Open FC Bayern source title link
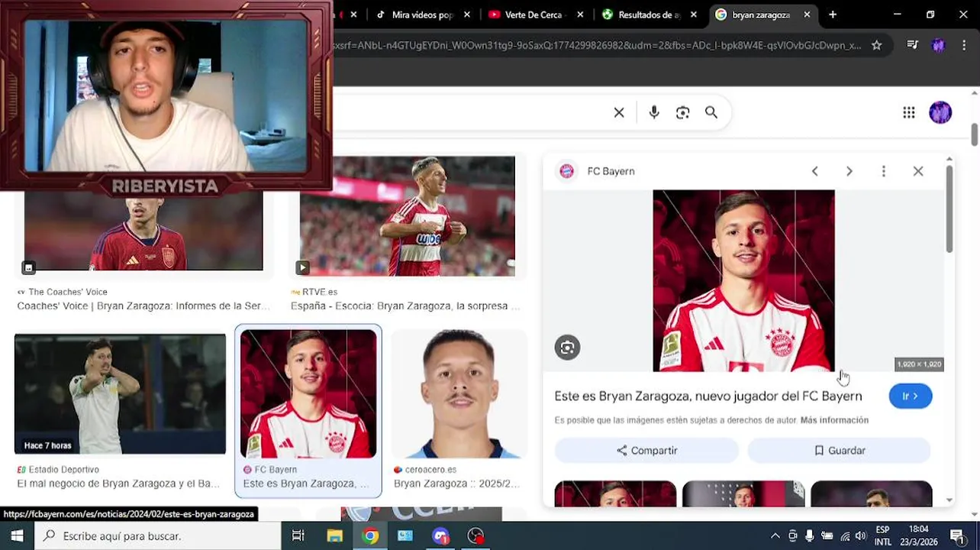The image size is (980, 550). [708, 396]
